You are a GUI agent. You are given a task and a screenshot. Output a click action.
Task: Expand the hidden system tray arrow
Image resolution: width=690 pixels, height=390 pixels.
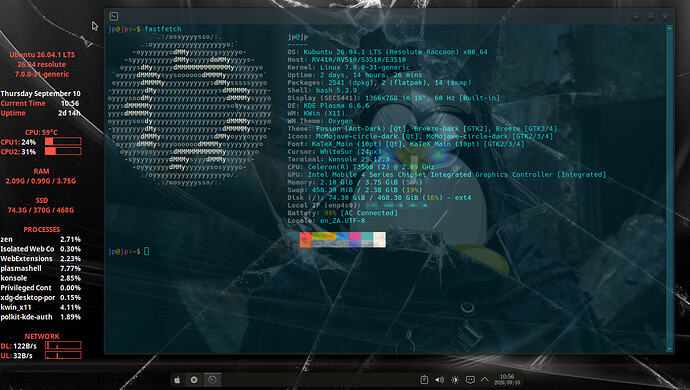[x=485, y=379]
